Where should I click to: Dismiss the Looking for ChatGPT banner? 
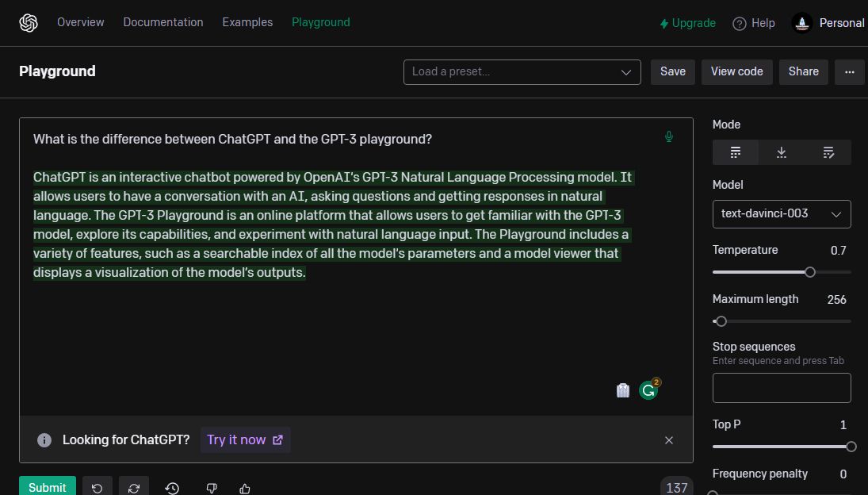pos(669,440)
